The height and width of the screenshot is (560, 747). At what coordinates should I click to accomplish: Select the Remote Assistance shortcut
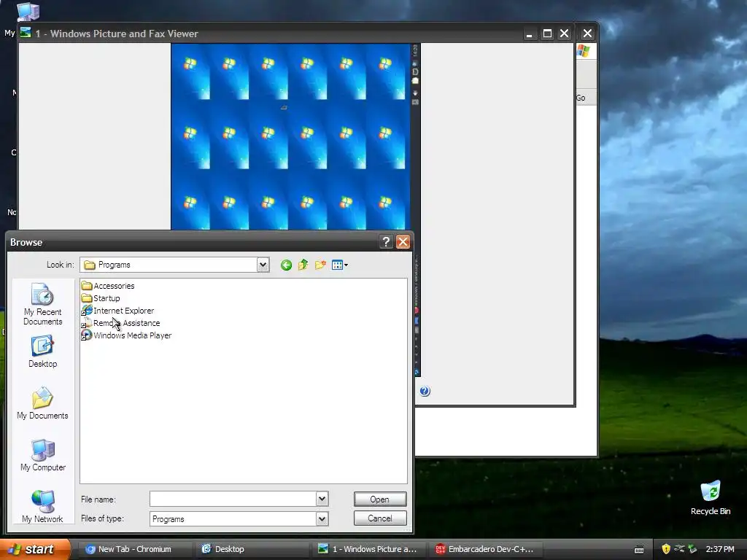tap(120, 323)
